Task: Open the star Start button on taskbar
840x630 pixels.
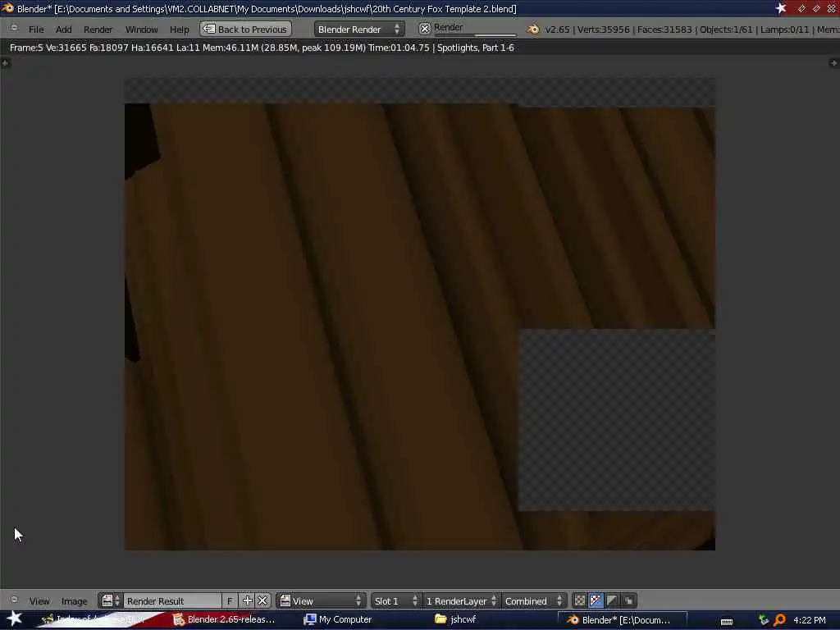Action: (15, 619)
